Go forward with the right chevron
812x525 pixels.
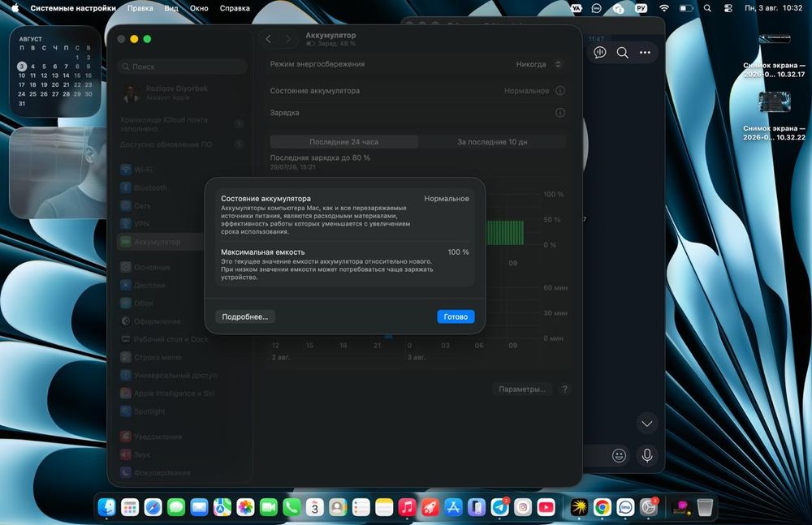pyautogui.click(x=288, y=39)
